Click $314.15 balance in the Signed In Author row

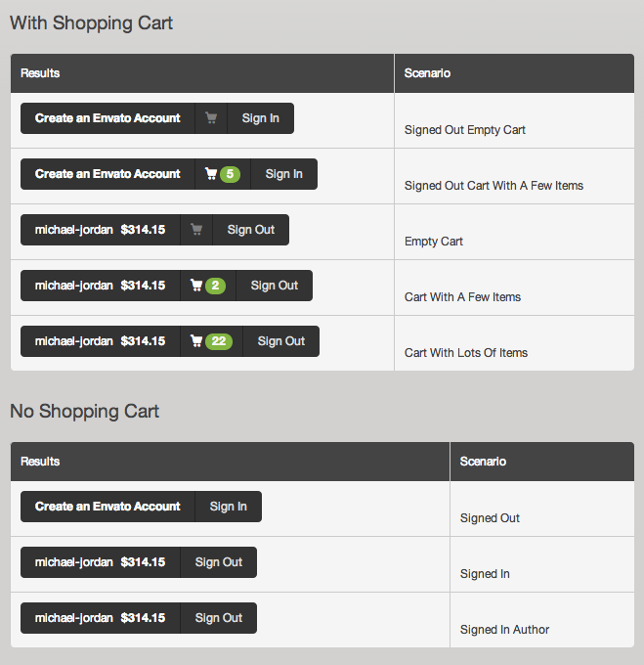(x=144, y=618)
